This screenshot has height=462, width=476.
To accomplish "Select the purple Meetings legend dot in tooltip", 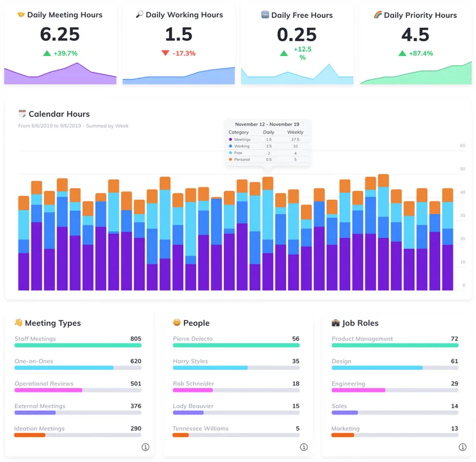I will (230, 140).
